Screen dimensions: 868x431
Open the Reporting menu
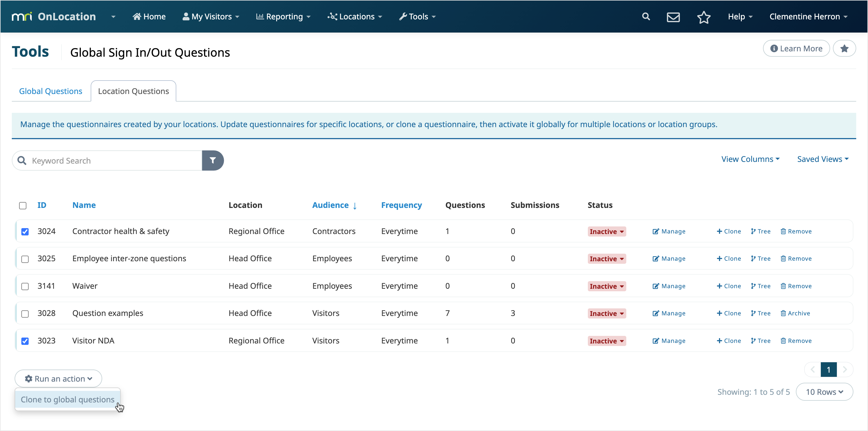(x=283, y=17)
